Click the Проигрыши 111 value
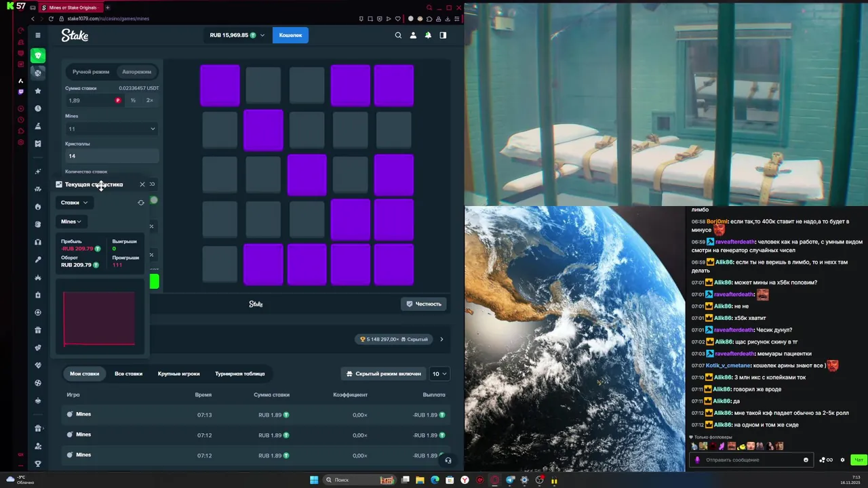This screenshot has width=868, height=488. (x=117, y=265)
